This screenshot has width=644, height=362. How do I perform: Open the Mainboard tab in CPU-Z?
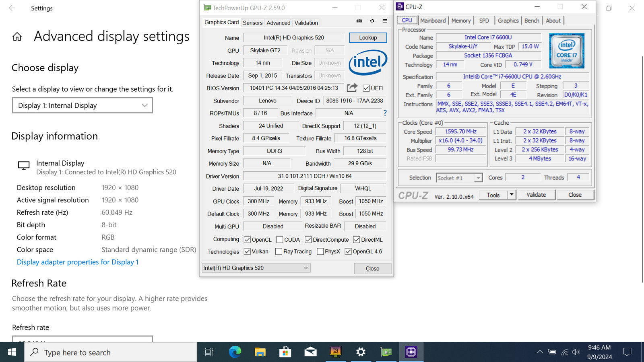[433, 21]
